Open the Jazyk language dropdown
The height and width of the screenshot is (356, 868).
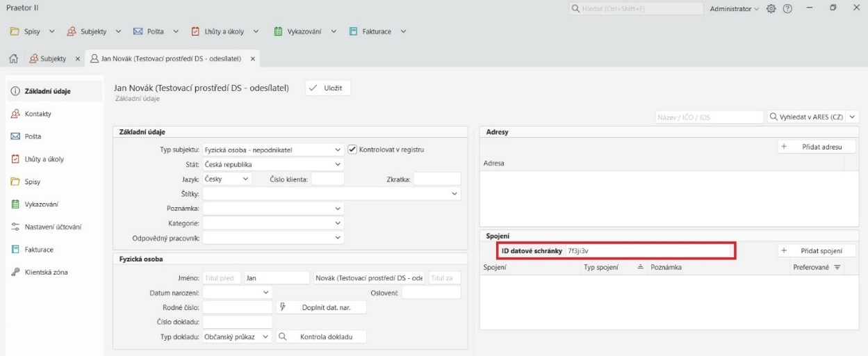(x=246, y=179)
